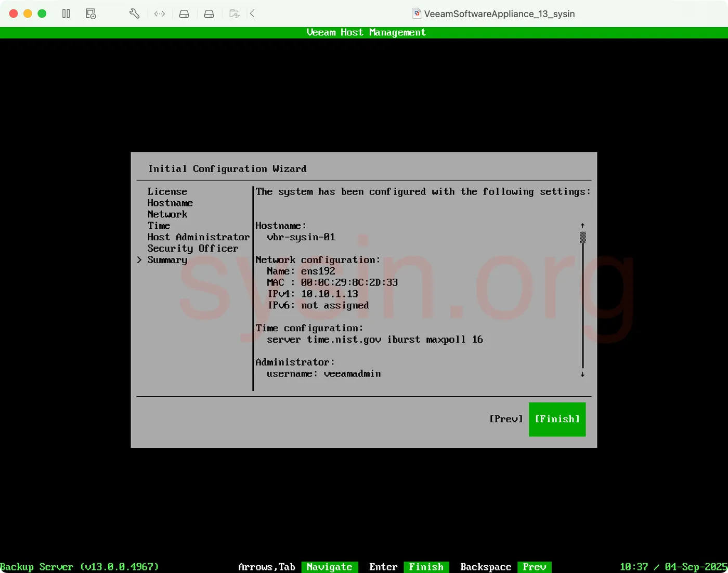Image resolution: width=728 pixels, height=573 pixels.
Task: Click the Veeam Host Management header
Action: 366,32
